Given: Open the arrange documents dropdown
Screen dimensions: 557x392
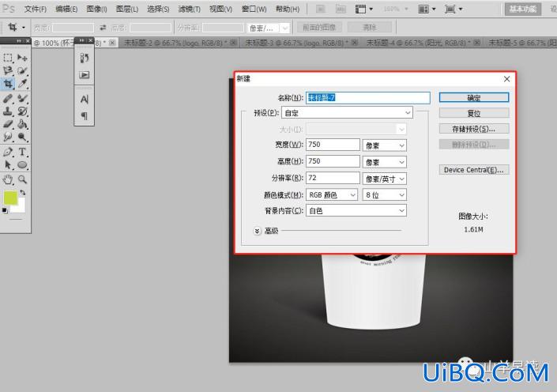Looking at the screenshot, I should [427, 9].
